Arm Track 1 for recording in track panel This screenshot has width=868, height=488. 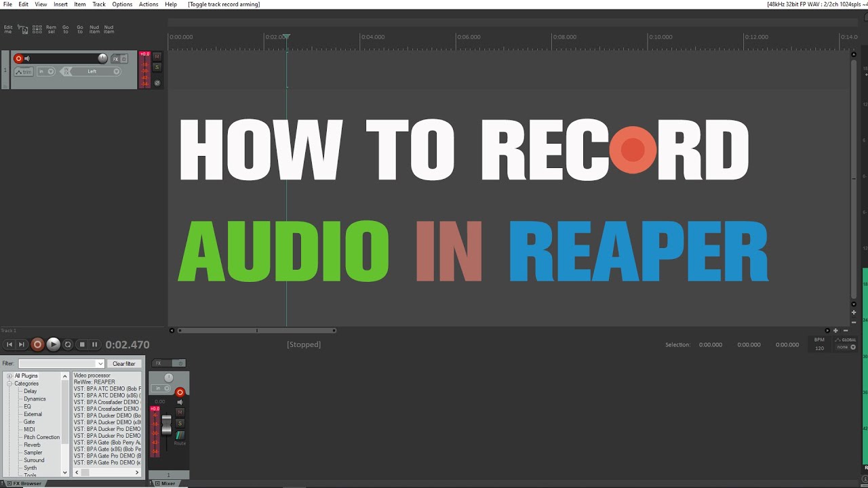(x=18, y=59)
